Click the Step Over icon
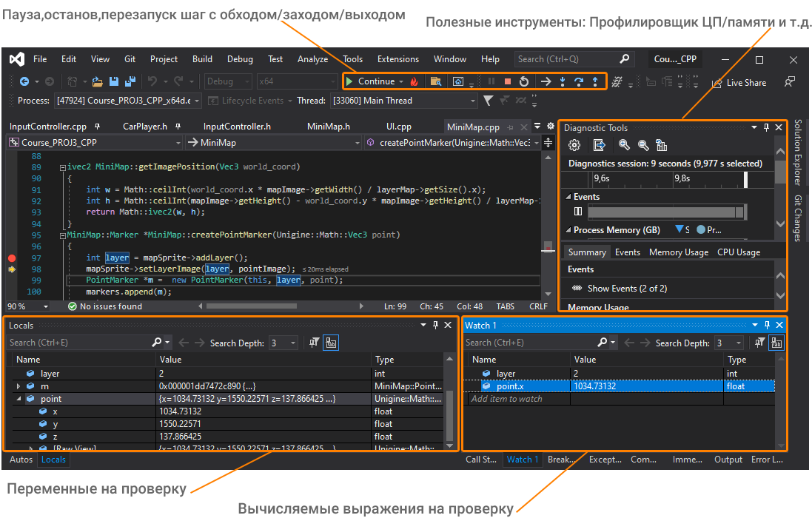The height and width of the screenshot is (518, 812). pos(579,81)
